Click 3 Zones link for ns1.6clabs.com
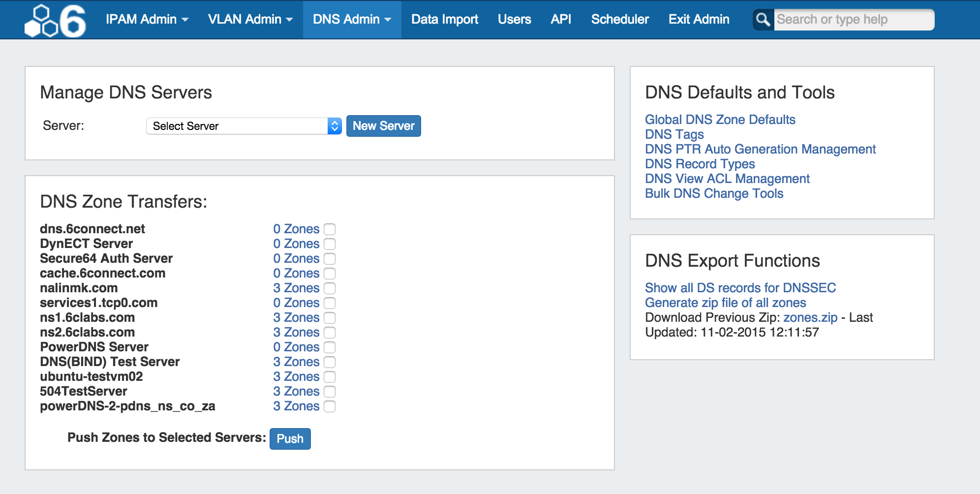Image resolution: width=980 pixels, height=494 pixels. (x=296, y=317)
